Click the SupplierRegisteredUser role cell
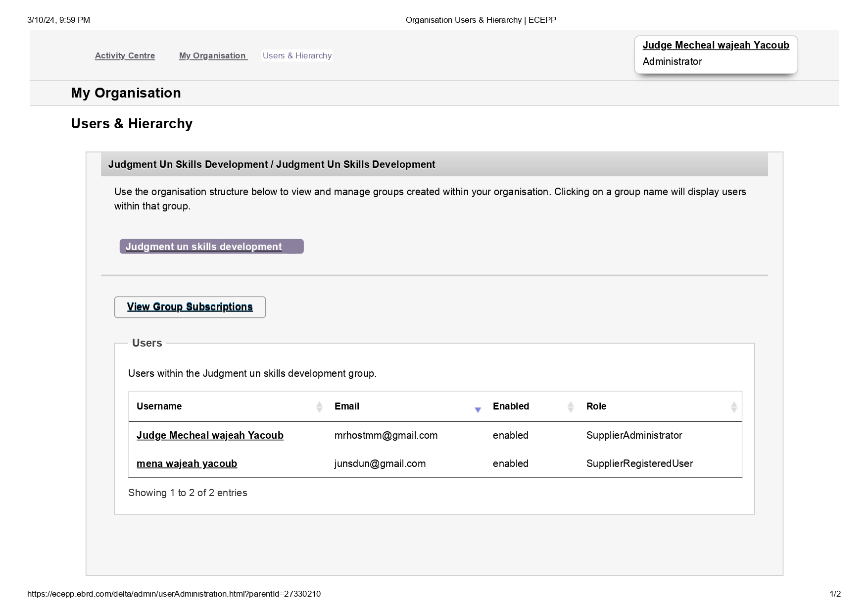 click(639, 463)
